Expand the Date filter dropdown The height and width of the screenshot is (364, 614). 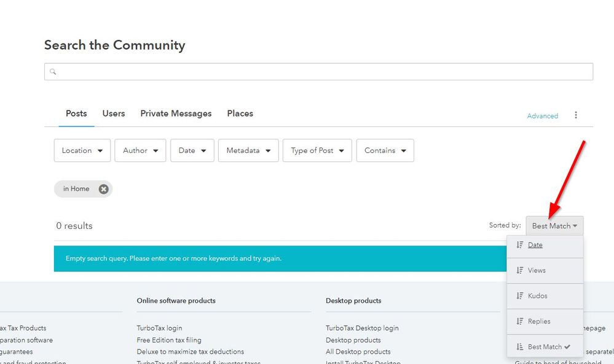click(192, 150)
